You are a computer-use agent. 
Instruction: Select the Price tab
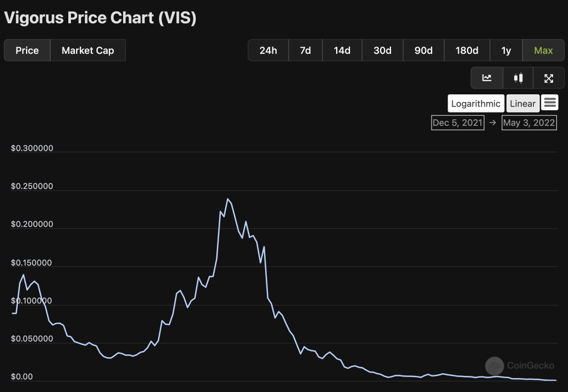click(27, 50)
